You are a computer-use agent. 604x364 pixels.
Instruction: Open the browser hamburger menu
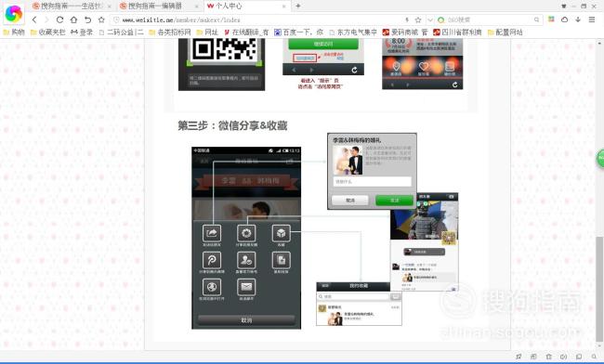pyautogui.click(x=592, y=19)
